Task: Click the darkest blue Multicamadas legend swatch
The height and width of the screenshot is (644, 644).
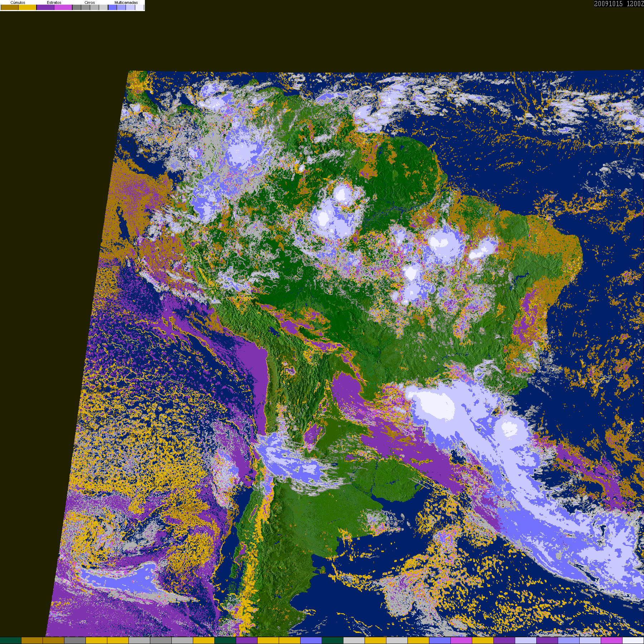Action: [x=112, y=7]
